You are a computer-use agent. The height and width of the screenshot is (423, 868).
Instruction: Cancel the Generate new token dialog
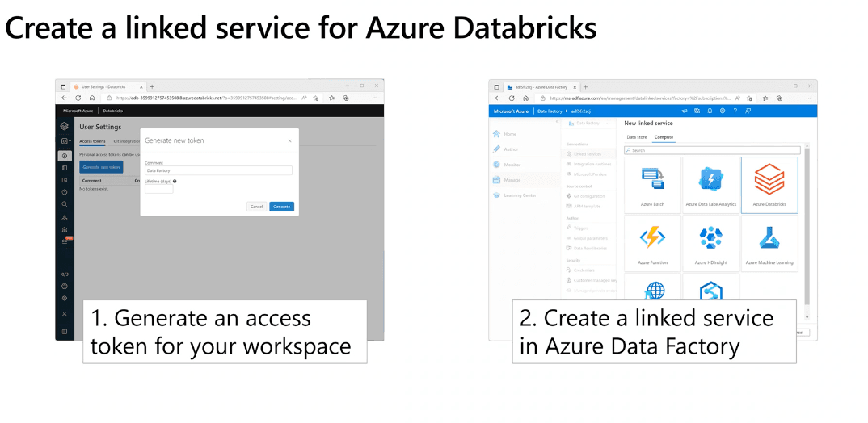coord(256,207)
